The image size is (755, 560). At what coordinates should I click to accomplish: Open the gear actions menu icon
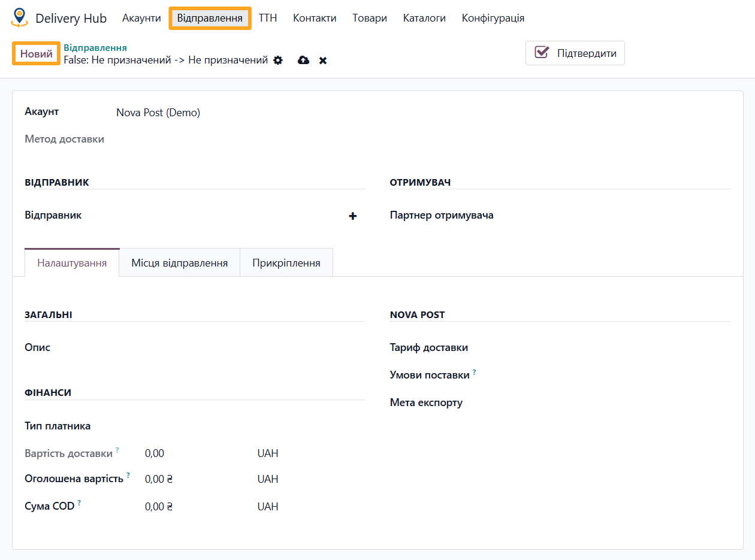pyautogui.click(x=278, y=60)
